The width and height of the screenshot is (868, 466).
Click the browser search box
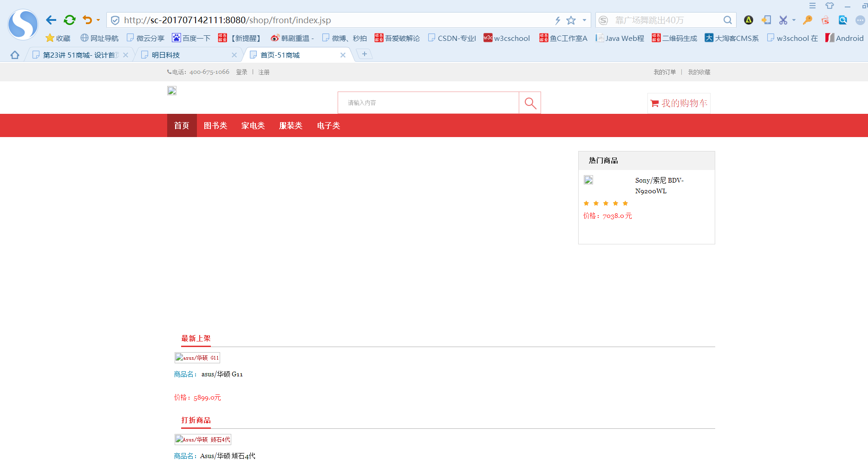(x=666, y=20)
